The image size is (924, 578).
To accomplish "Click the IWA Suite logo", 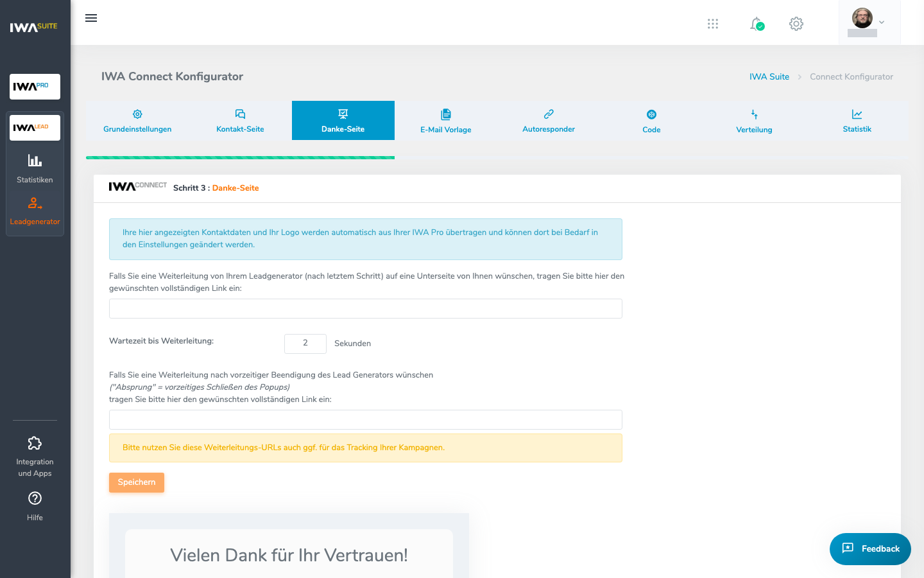I will 34,27.
